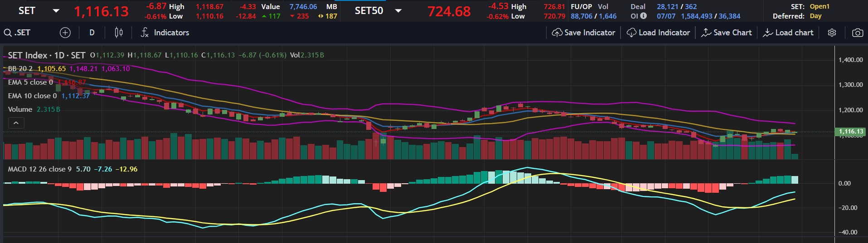Open the Indicators menu
This screenshot has height=243, width=868.
pyautogui.click(x=165, y=33)
